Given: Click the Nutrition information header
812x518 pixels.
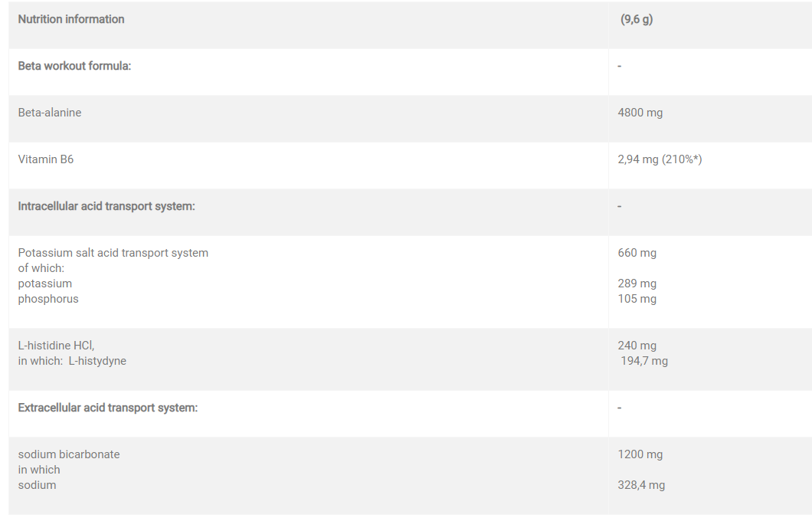Looking at the screenshot, I should point(71,19).
